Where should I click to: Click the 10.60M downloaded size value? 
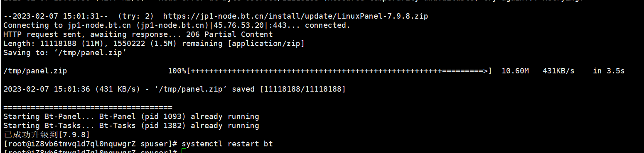[515, 71]
